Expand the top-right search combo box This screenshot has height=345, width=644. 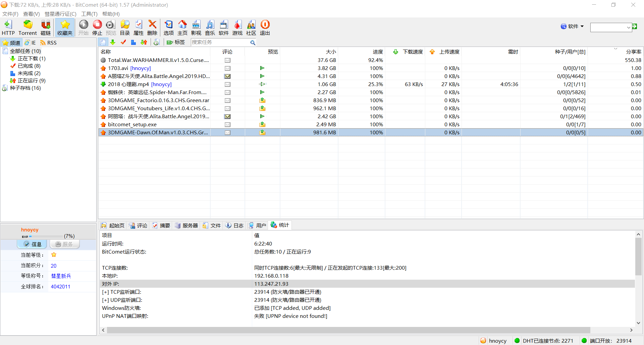(x=629, y=27)
